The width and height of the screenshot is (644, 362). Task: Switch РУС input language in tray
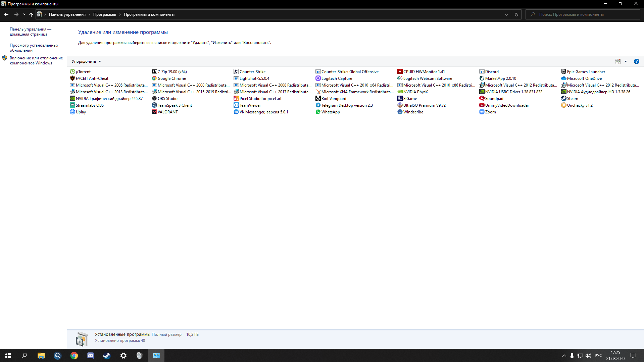[x=598, y=356]
